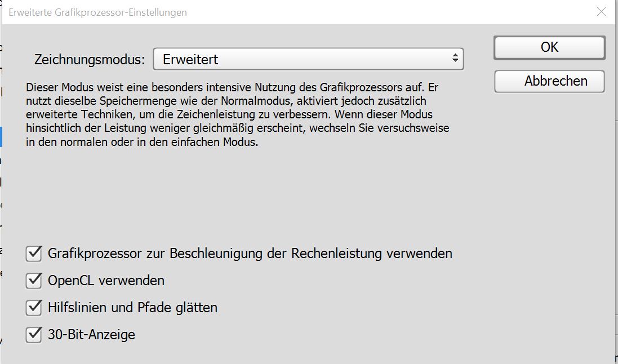Open the Zeichnungsmodus dropdown
618x364 pixels.
(x=308, y=59)
